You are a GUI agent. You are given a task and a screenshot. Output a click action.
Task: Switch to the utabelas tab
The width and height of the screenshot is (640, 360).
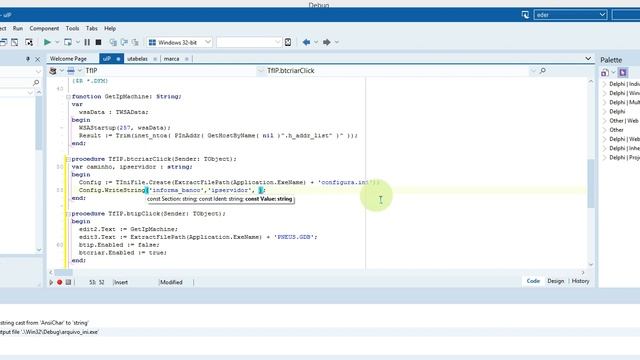click(138, 59)
